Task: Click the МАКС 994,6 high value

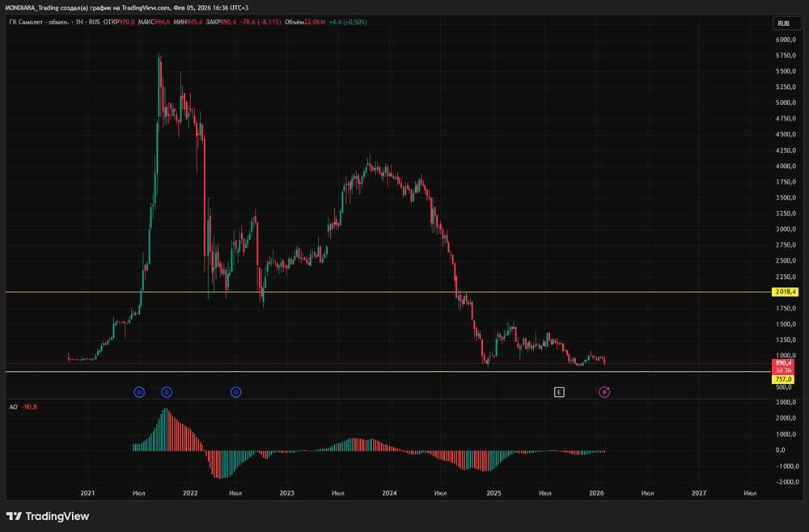Action: (154, 22)
